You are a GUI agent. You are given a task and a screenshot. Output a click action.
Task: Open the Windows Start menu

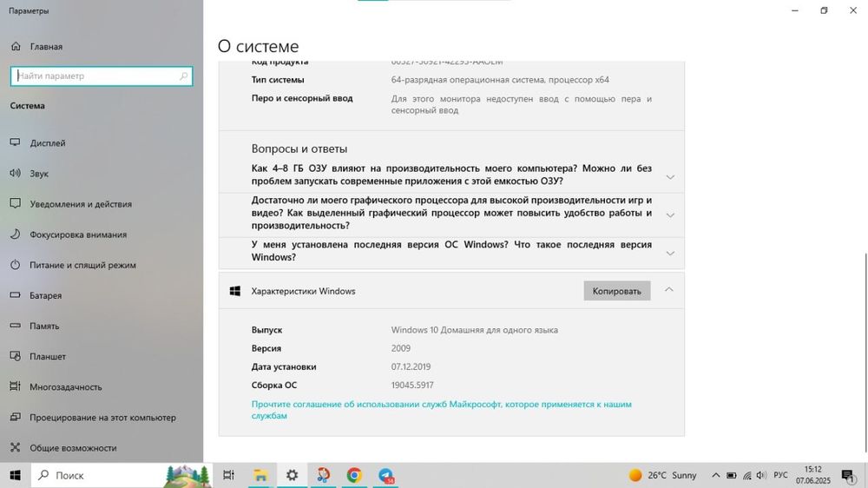tap(15, 475)
